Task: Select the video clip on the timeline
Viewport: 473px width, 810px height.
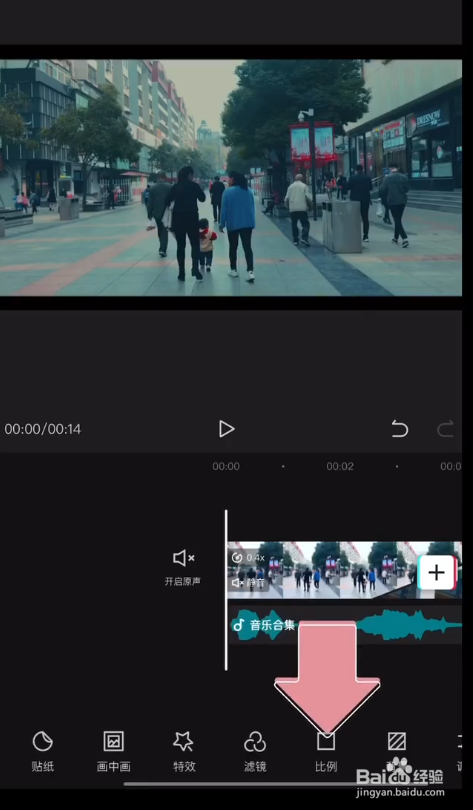Action: (344, 570)
